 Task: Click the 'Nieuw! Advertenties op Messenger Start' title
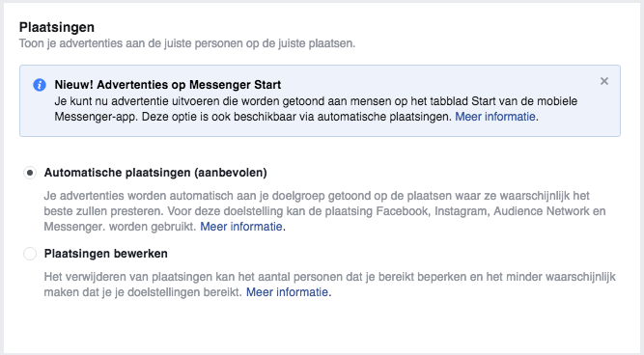point(168,85)
